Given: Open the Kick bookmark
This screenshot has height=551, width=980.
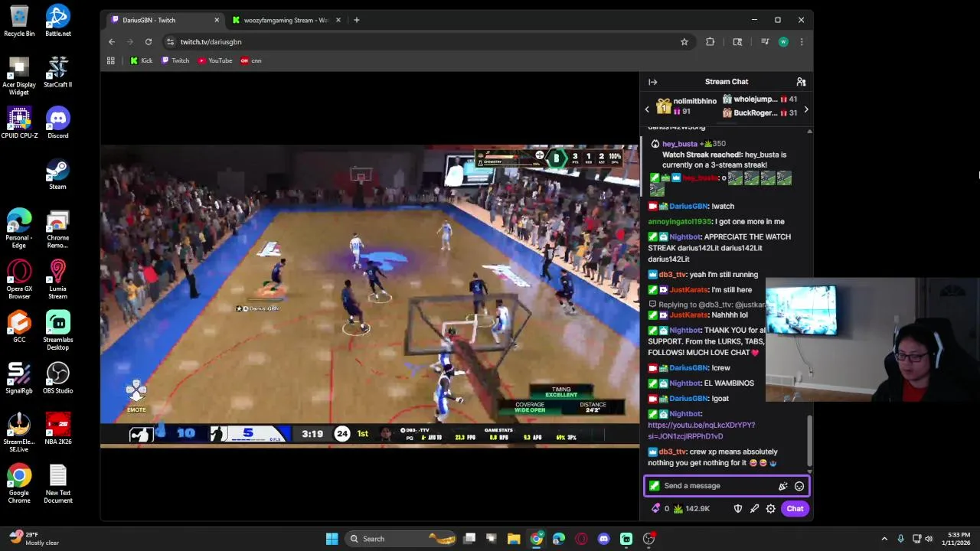Looking at the screenshot, I should [141, 60].
